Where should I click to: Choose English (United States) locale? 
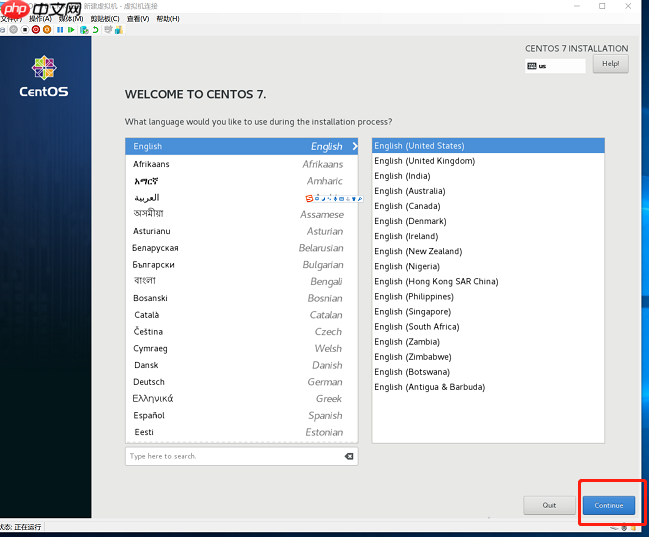[488, 146]
